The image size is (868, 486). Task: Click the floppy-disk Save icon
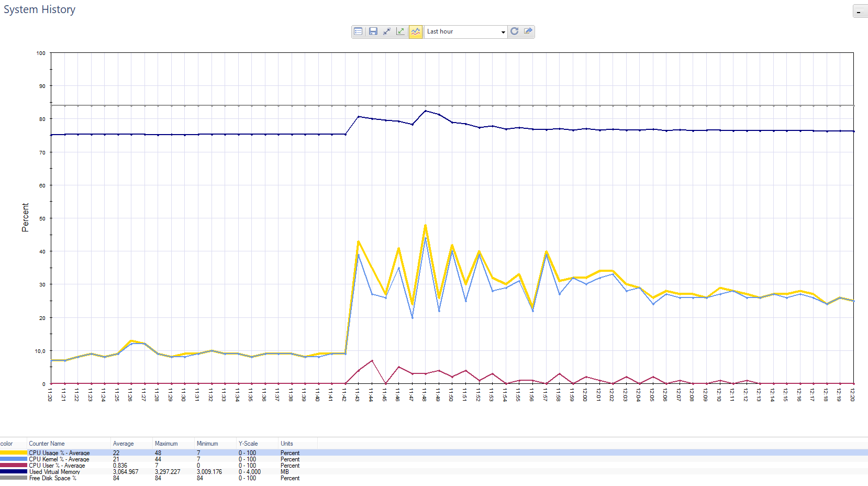pyautogui.click(x=373, y=31)
